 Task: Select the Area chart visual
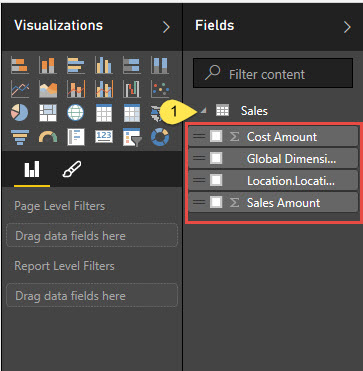[x=48, y=89]
